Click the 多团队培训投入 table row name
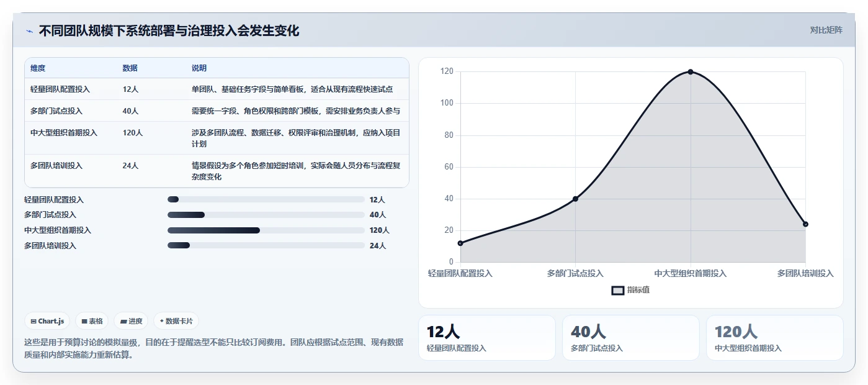868x385 pixels. (56, 166)
